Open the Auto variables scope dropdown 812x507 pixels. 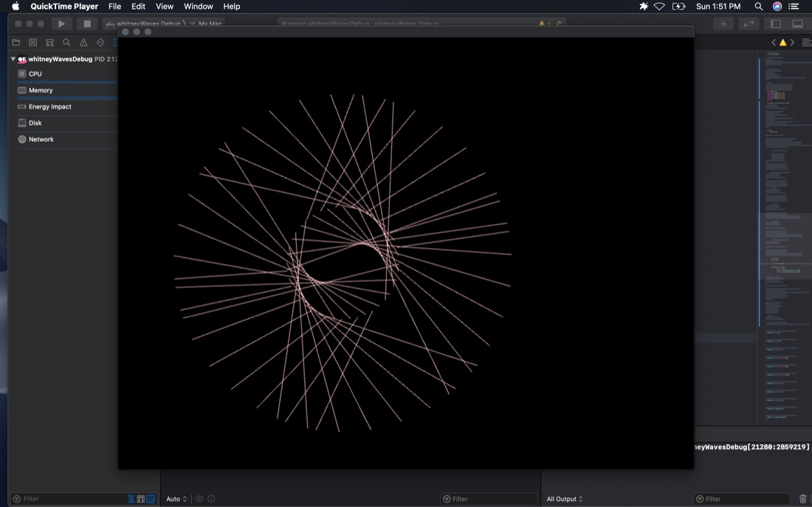pyautogui.click(x=176, y=499)
